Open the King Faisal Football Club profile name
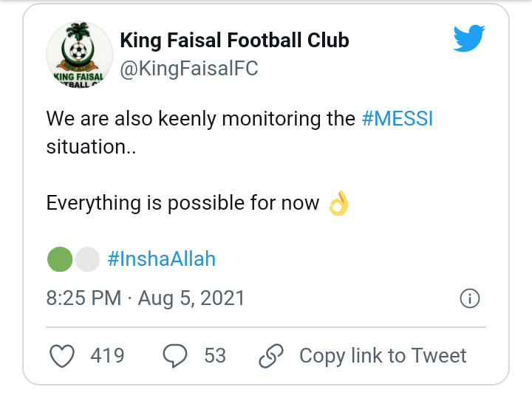 [234, 40]
